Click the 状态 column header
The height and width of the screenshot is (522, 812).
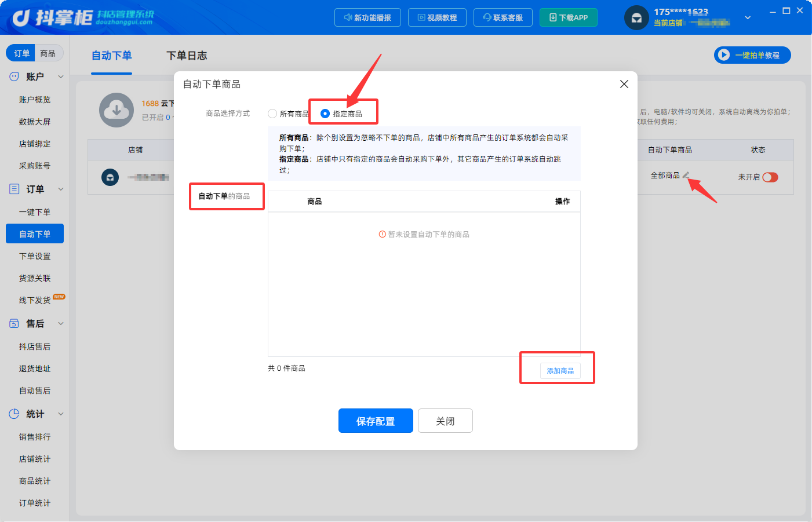click(758, 150)
